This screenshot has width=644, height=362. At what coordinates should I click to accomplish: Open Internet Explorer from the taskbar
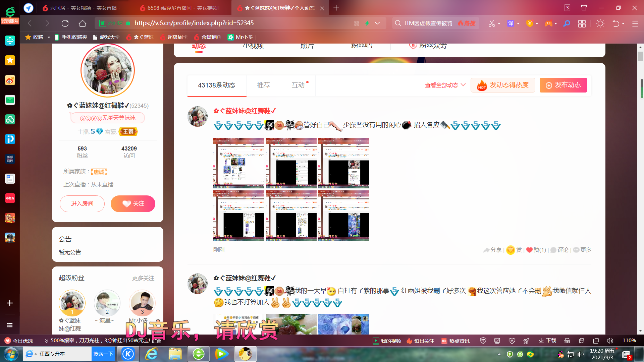coord(152,354)
